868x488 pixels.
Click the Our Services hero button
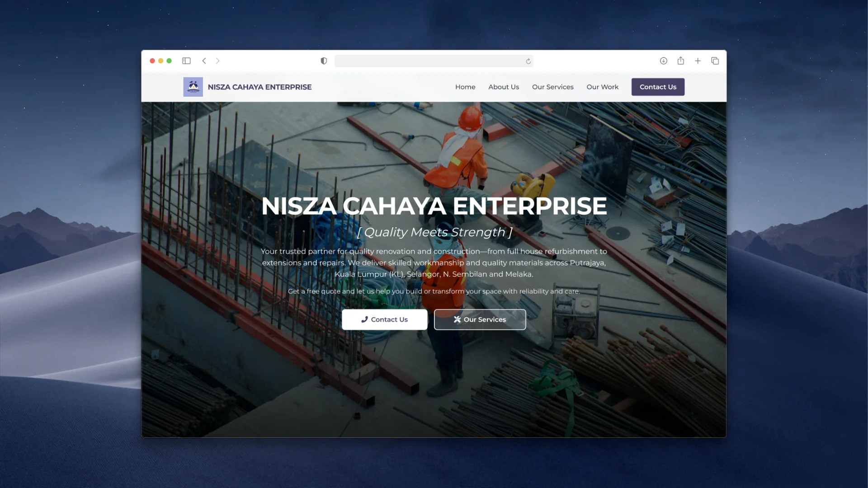coord(480,319)
